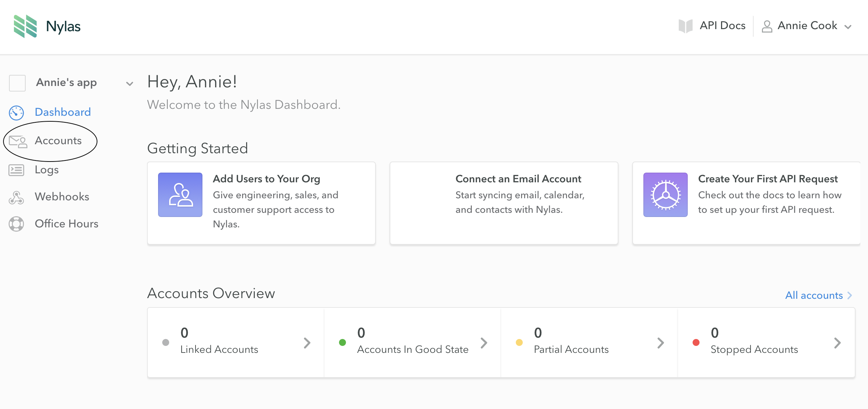Click the gray Linked Accounts status dot
Image resolution: width=868 pixels, height=409 pixels.
(x=166, y=342)
